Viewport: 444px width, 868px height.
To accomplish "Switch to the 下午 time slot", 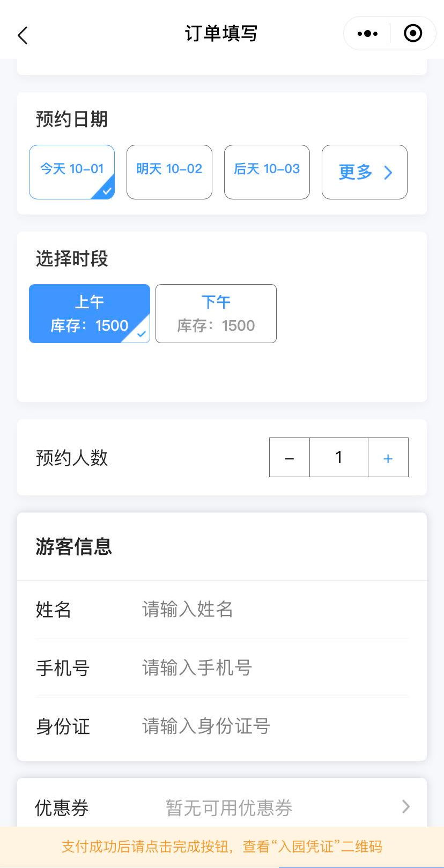I will [x=216, y=314].
